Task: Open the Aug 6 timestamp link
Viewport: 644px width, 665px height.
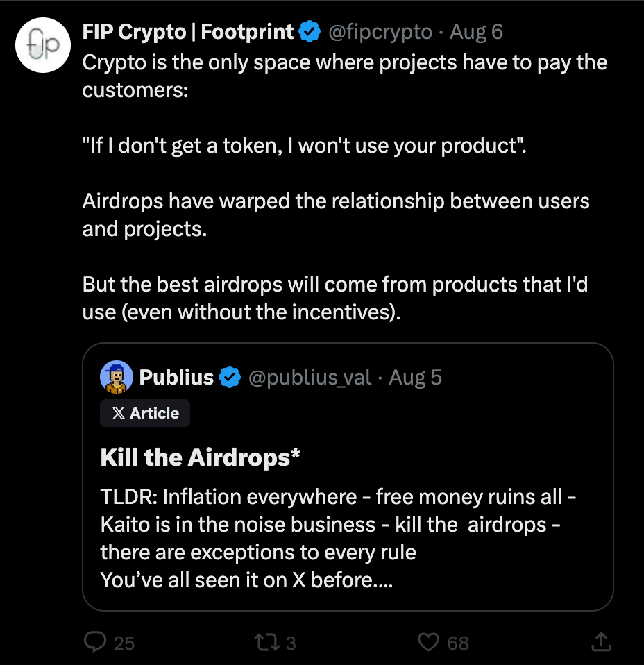Action: pyautogui.click(x=476, y=32)
